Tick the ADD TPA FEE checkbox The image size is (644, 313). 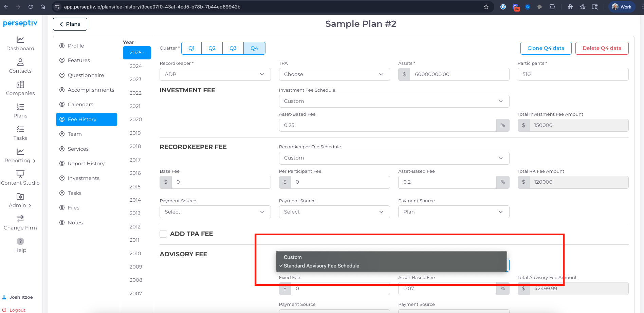pyautogui.click(x=163, y=234)
